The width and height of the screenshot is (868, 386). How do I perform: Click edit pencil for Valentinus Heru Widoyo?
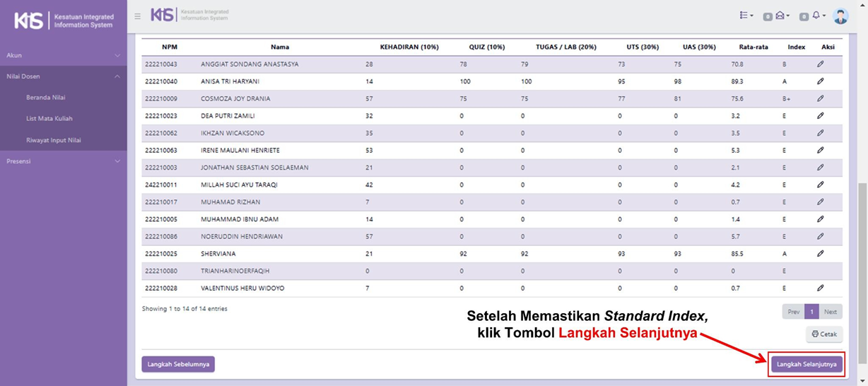tap(821, 288)
